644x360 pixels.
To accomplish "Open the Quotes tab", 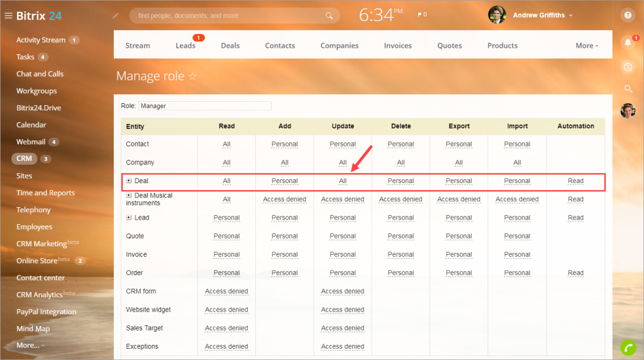I will 449,45.
